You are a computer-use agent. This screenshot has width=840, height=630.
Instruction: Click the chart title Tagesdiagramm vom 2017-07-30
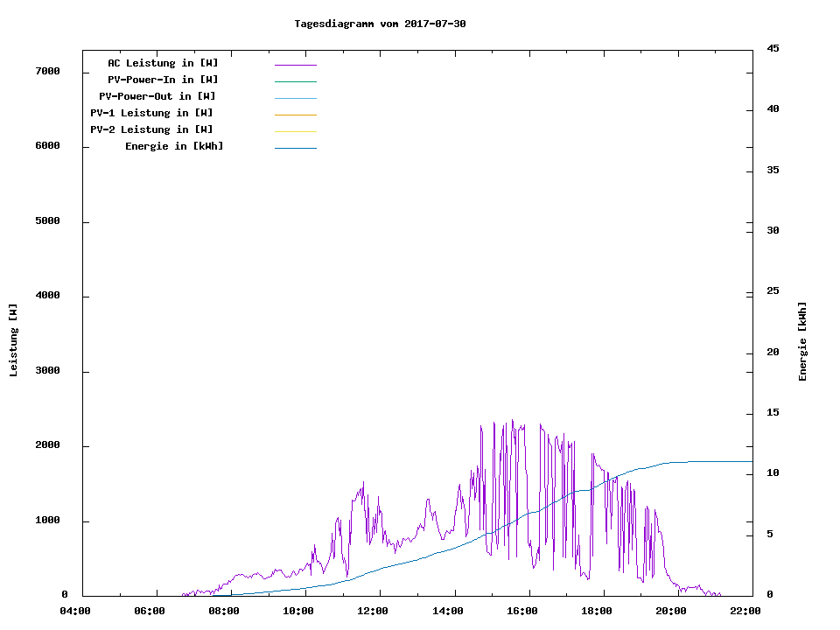coord(380,24)
